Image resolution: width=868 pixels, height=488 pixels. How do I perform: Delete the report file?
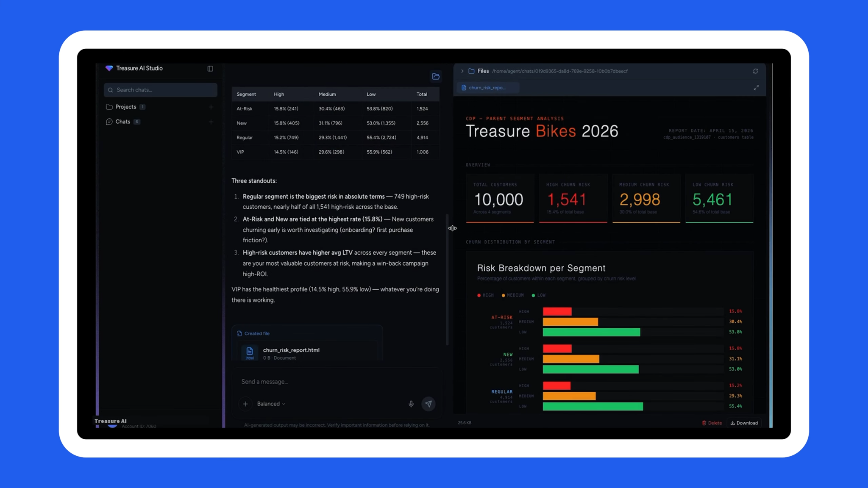712,423
